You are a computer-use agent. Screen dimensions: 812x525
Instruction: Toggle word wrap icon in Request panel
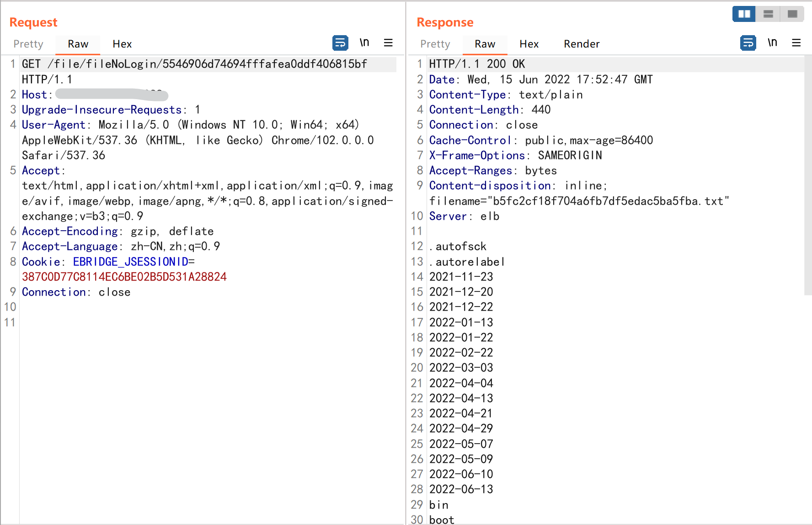click(340, 43)
